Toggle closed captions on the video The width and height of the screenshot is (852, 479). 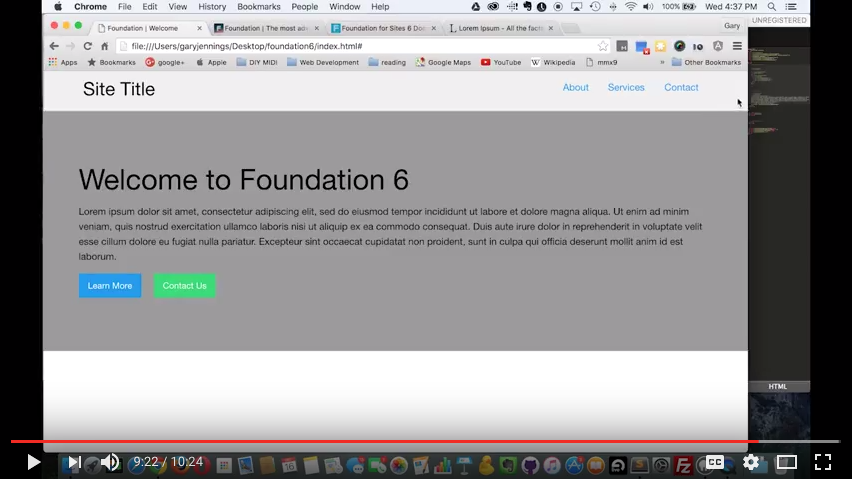[715, 462]
